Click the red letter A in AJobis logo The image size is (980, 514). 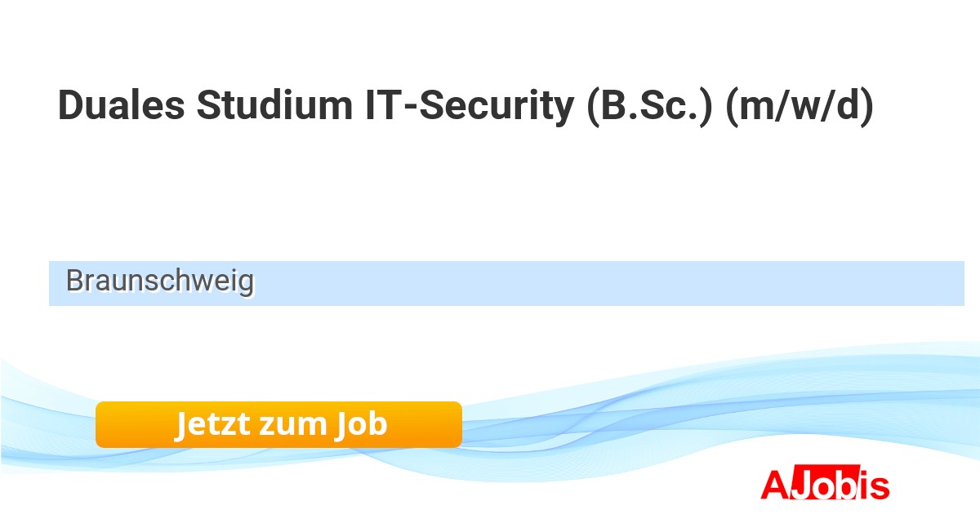click(774, 485)
